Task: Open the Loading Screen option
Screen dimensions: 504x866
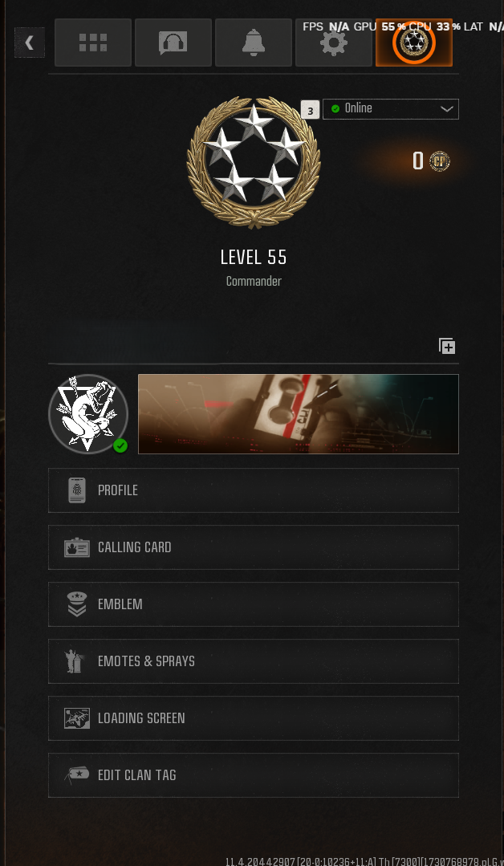Action: (x=254, y=718)
